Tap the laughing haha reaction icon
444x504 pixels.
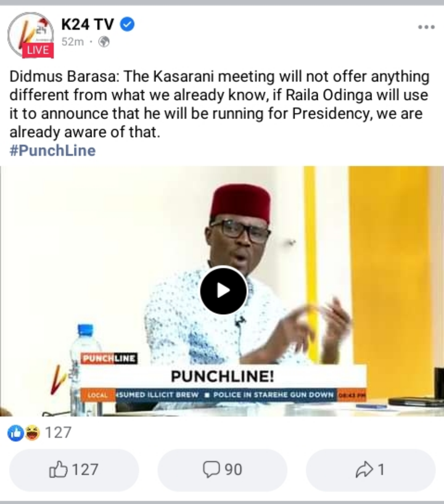33,432
